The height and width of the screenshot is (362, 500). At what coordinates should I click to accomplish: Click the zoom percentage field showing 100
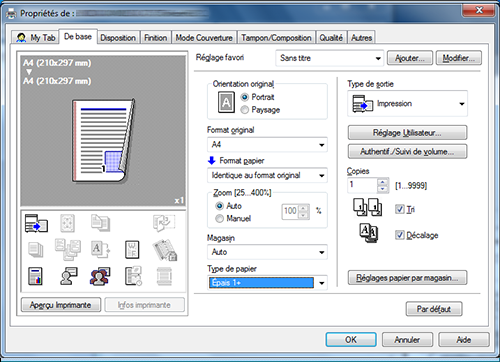tap(290, 211)
